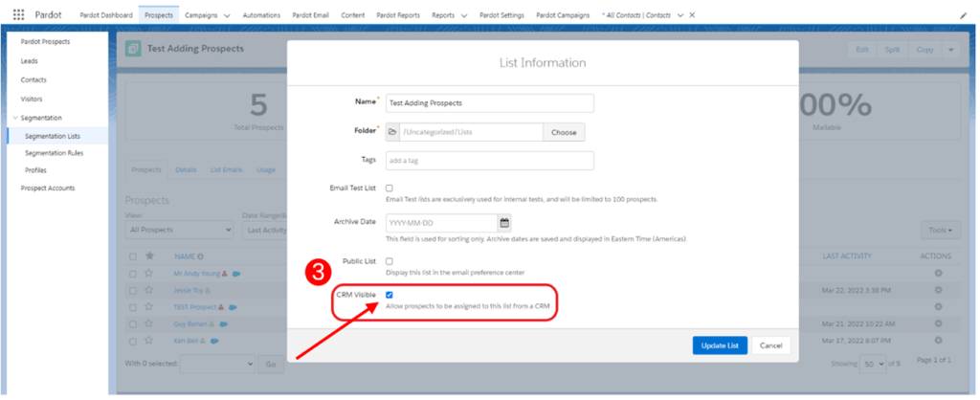Star the TEST Prospect row
Viewport: 980px width, 400px height.
148,307
